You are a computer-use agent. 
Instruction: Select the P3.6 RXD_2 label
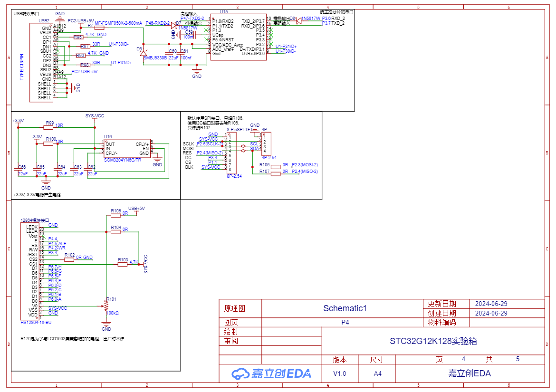coord(333,19)
